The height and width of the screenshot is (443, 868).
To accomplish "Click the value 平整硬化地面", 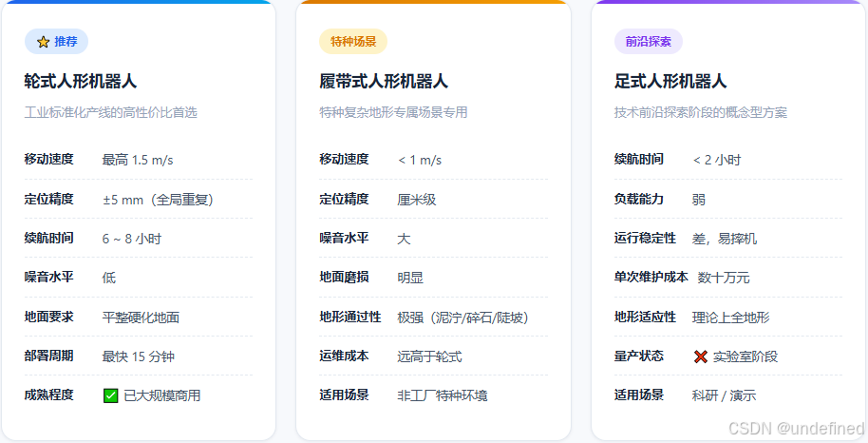I will [141, 318].
